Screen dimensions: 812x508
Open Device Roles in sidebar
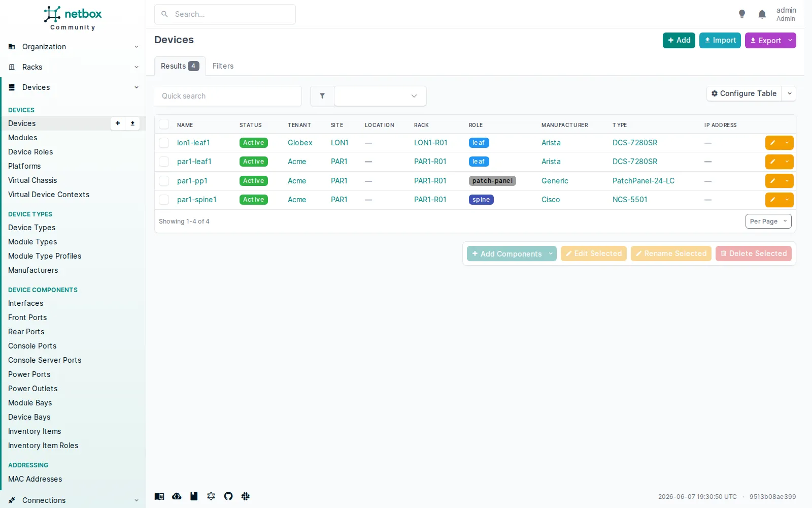coord(30,152)
